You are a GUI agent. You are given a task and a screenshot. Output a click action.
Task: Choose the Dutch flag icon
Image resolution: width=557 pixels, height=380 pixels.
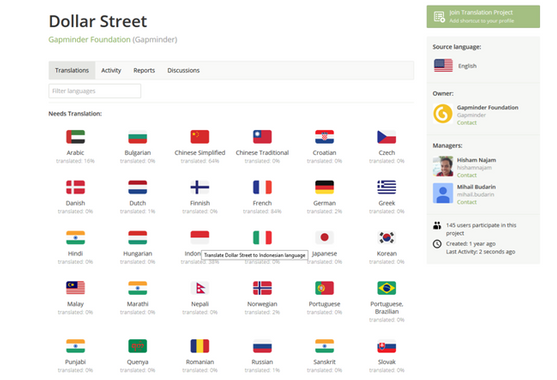137,187
